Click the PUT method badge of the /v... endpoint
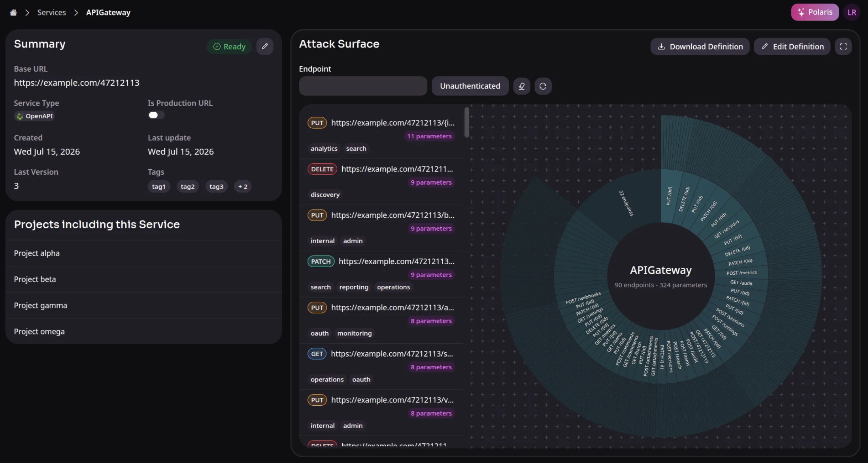 [x=317, y=400]
